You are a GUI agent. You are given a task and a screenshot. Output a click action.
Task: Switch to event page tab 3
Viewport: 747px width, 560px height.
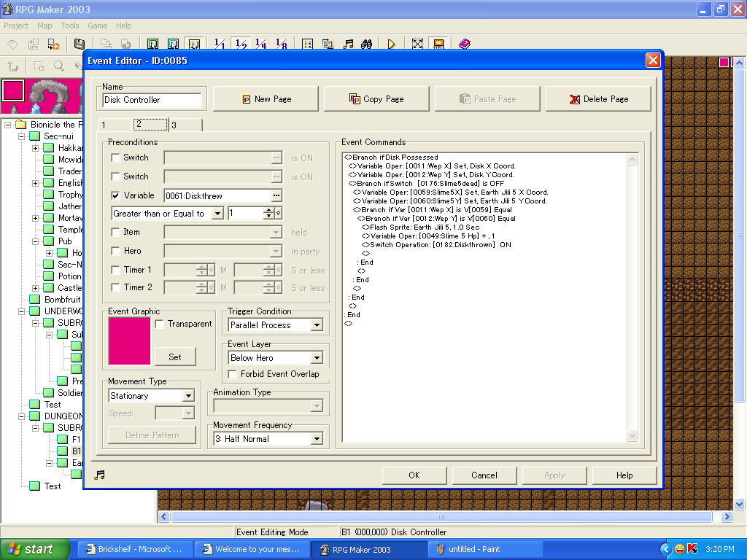coord(175,125)
